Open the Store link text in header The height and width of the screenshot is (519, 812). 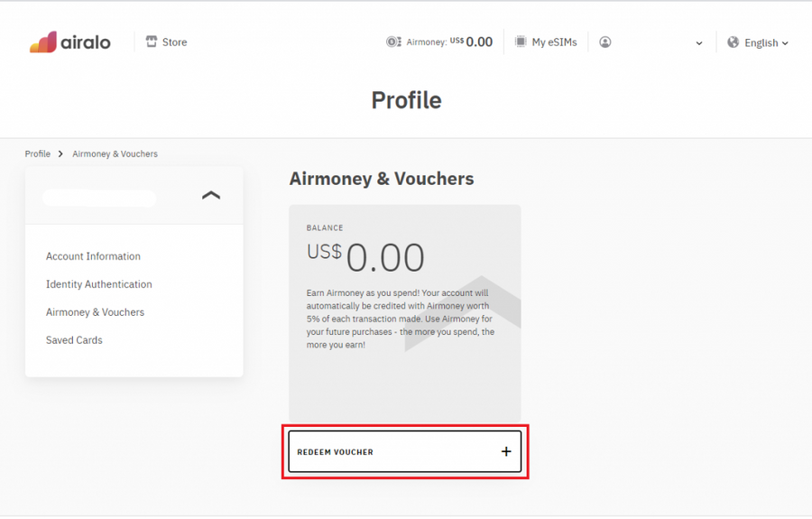[x=174, y=42]
